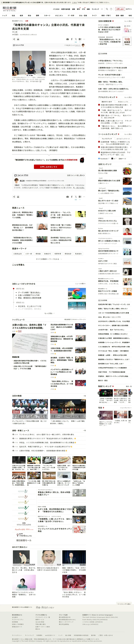The image size is (134, 644).
Task: Click the 小沢一郎 keyword tag
Action: pyautogui.click(x=28, y=254)
